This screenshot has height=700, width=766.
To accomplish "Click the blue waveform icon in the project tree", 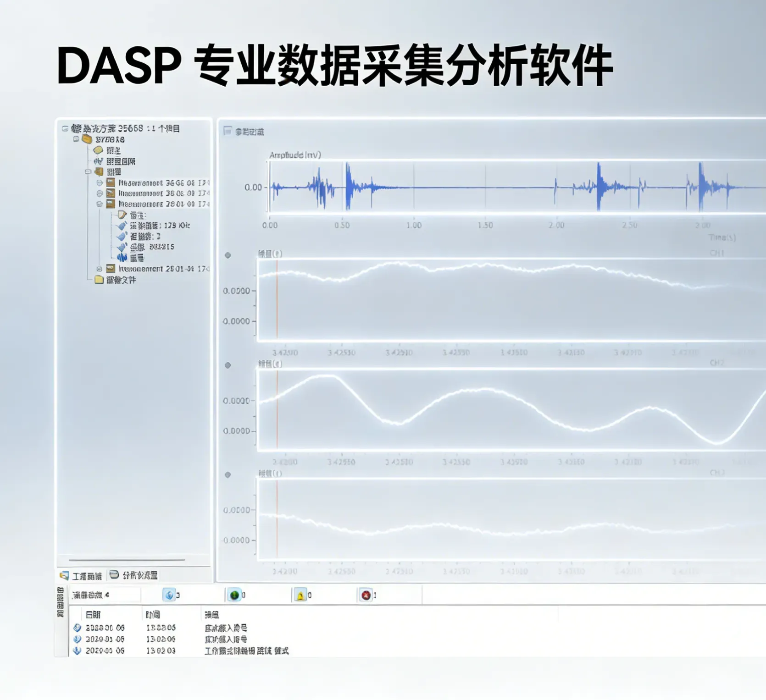I will tap(122, 258).
